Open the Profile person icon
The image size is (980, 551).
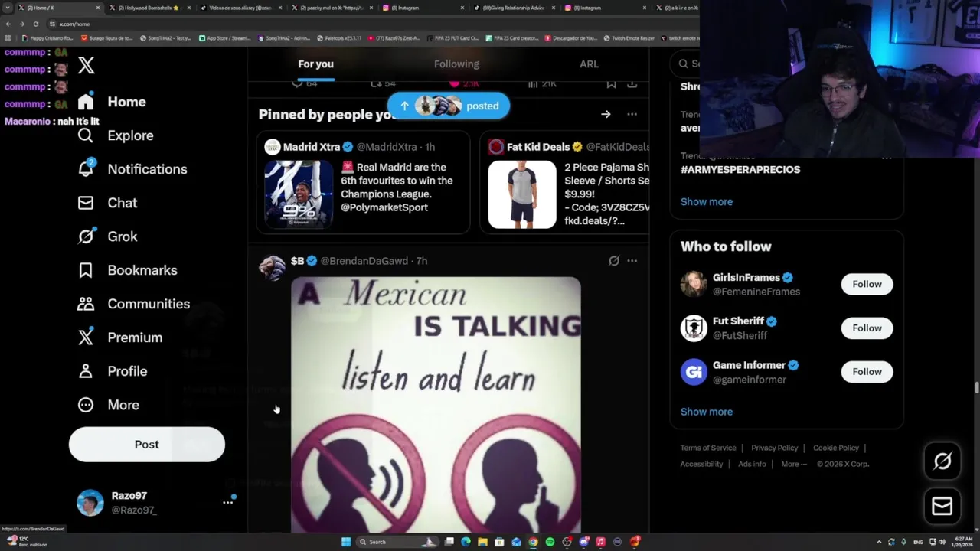[86, 371]
